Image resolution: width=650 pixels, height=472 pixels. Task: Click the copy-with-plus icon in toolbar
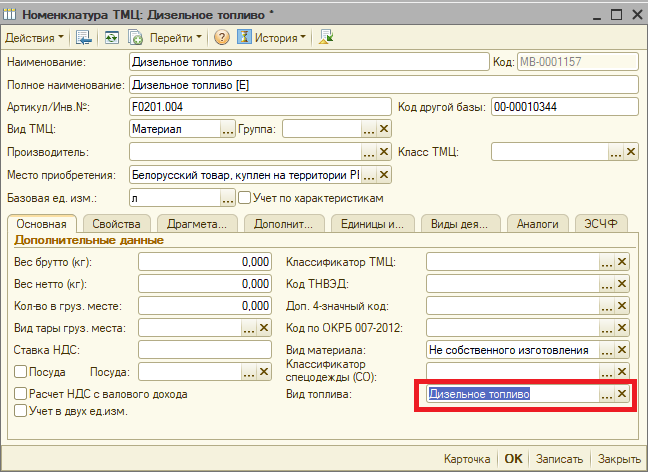click(135, 37)
